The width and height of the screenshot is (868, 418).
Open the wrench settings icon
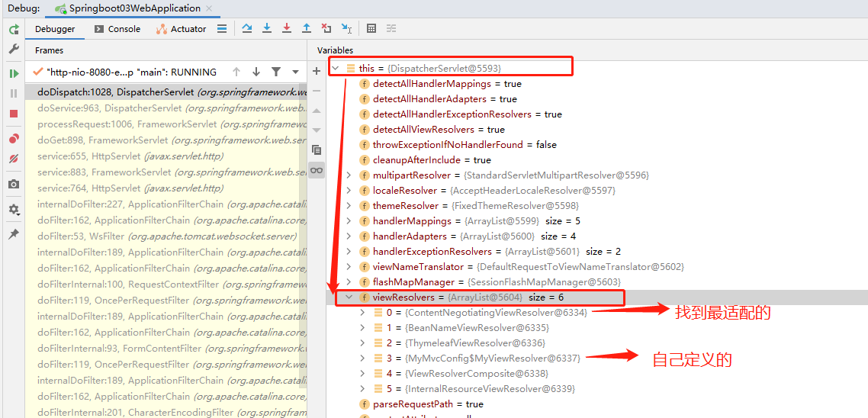[14, 49]
